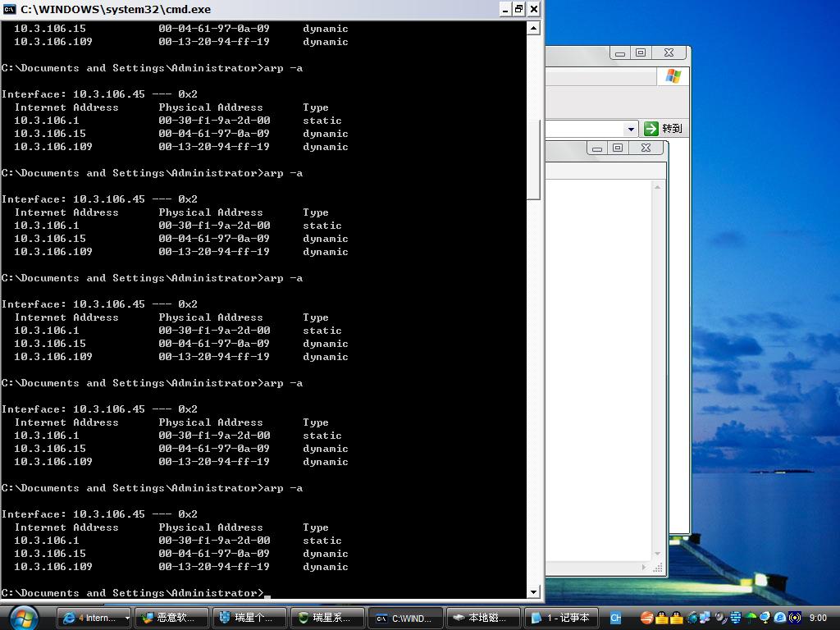The width and height of the screenshot is (840, 630).
Task: Click the bottom-most 'static' type entry
Action: (x=322, y=541)
